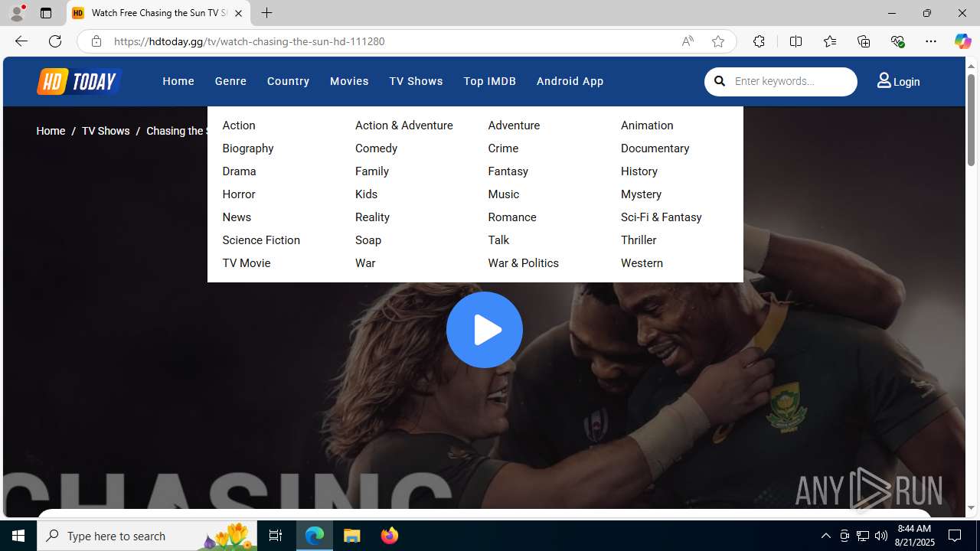Open the Top IMDB page

(489, 81)
